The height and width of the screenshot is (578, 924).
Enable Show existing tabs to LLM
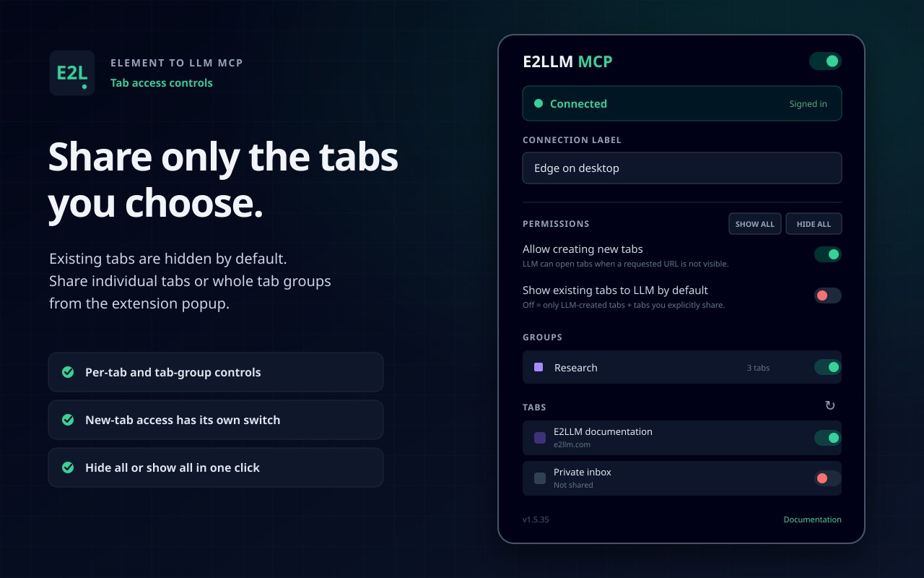(x=828, y=296)
